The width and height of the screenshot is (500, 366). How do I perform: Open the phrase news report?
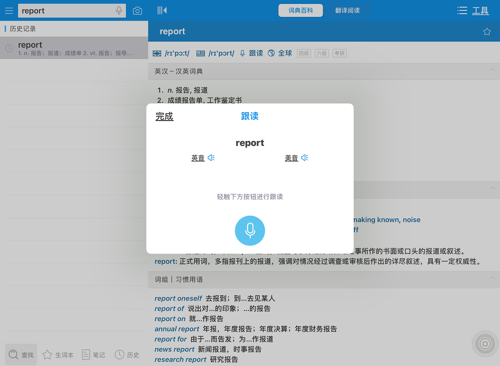pyautogui.click(x=174, y=349)
